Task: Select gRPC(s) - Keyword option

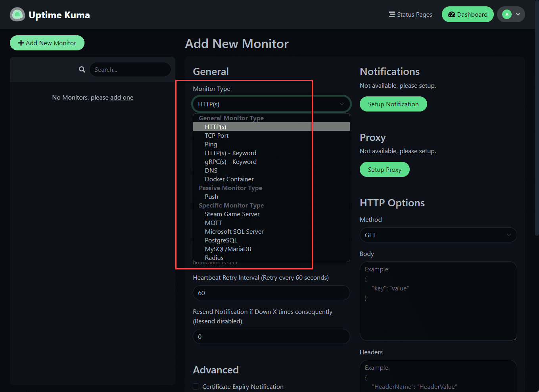Action: pos(271,161)
